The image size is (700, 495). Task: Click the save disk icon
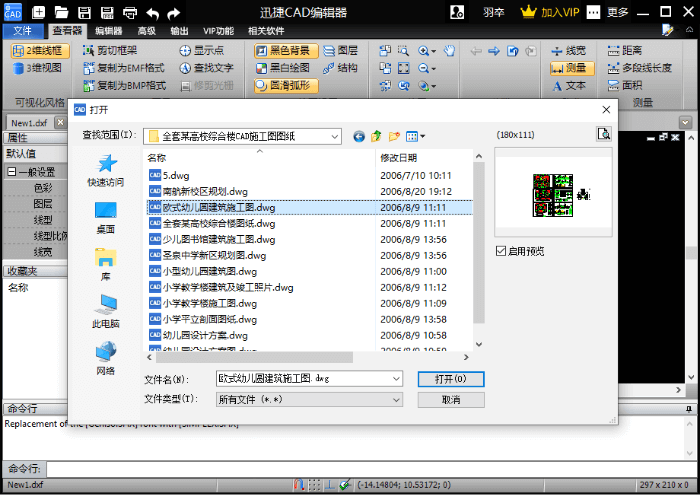(84, 12)
